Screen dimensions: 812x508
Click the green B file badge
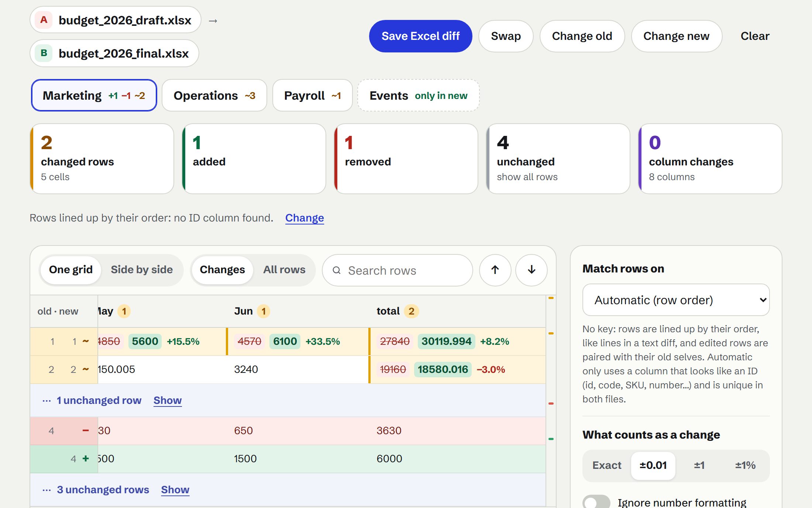coord(44,53)
